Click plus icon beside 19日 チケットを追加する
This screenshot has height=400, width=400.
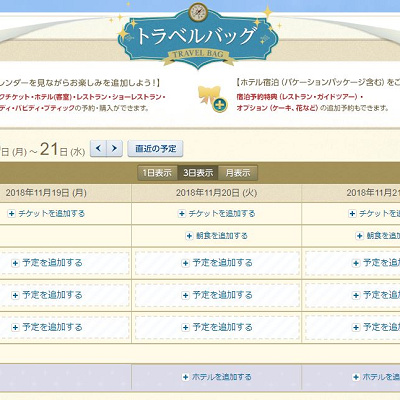pyautogui.click(x=11, y=214)
